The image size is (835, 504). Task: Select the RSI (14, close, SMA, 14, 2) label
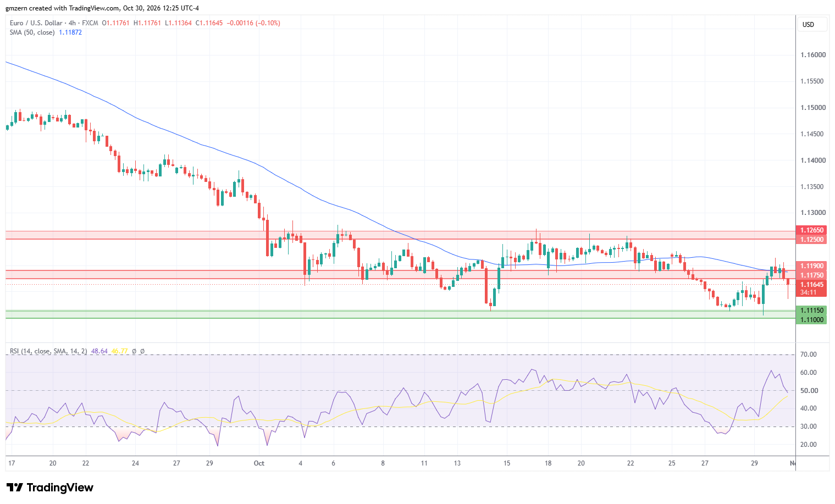pos(48,351)
